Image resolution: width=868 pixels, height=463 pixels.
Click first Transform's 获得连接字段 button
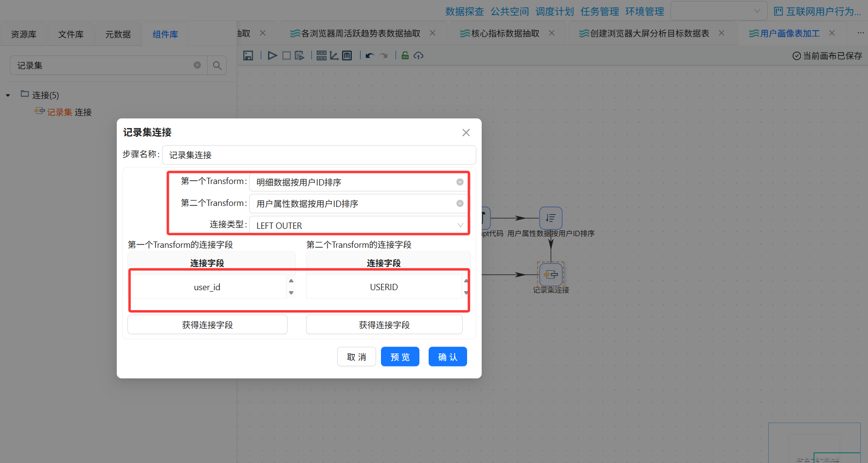pos(207,325)
